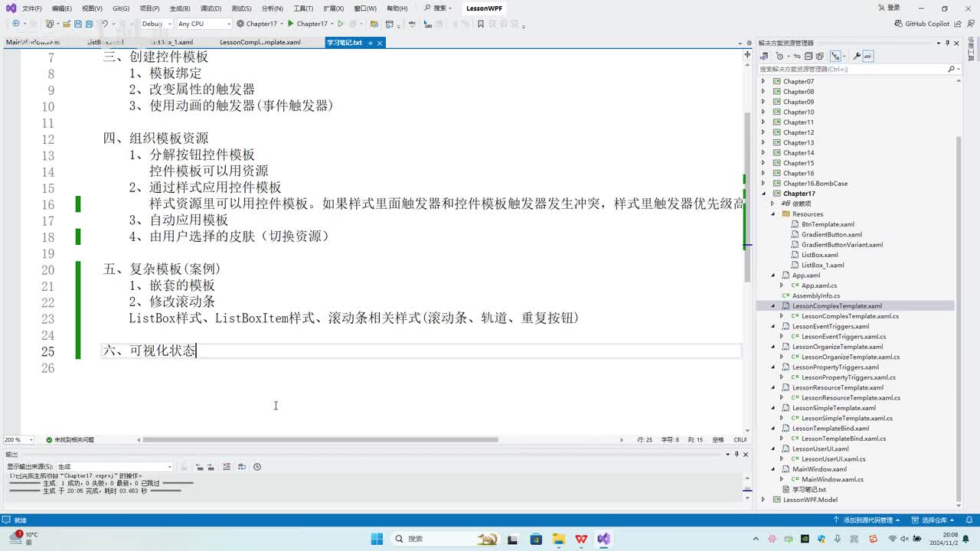
Task: Click the bookmark icon in toolbar
Action: pos(480,24)
